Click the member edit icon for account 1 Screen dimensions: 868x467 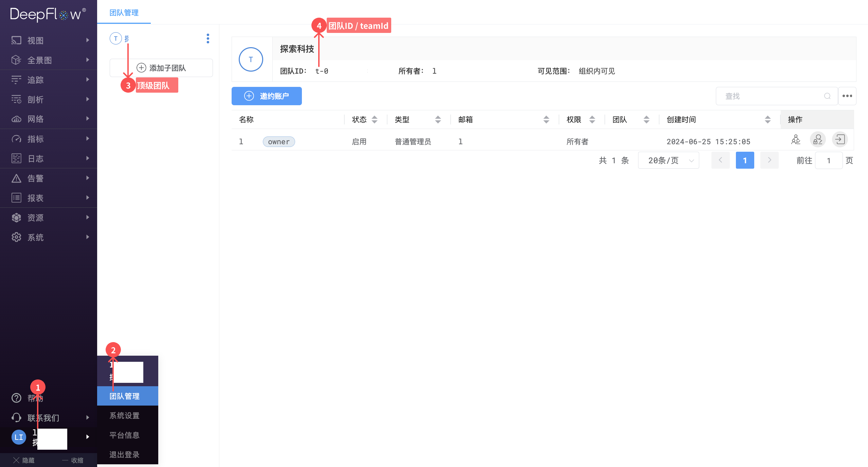click(x=795, y=139)
